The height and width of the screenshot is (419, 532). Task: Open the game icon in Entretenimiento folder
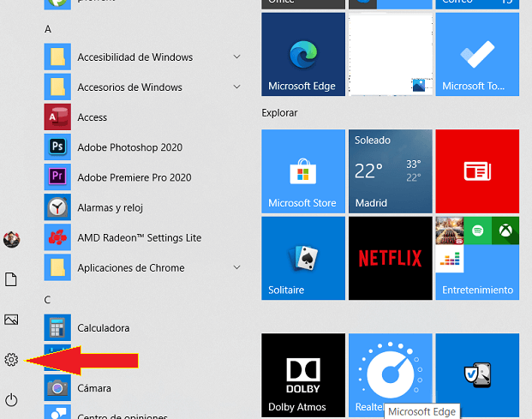(450, 230)
